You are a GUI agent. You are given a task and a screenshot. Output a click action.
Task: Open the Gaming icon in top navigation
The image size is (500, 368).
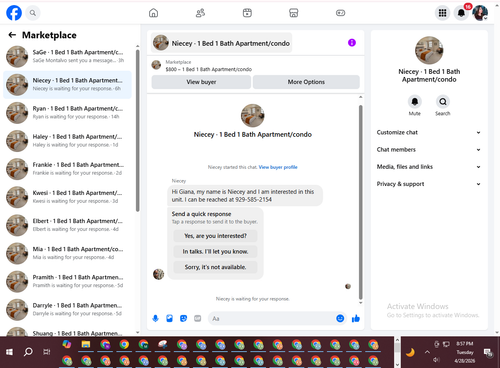(x=340, y=13)
